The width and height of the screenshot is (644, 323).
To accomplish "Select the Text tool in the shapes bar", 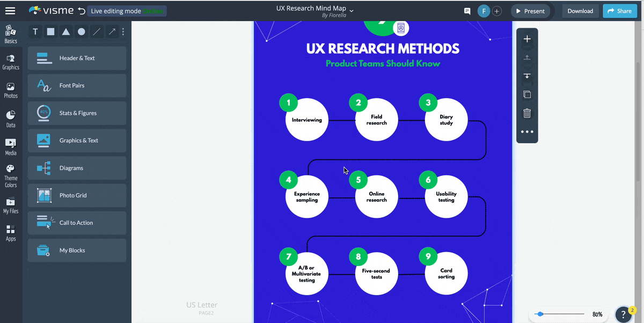I will click(x=35, y=32).
